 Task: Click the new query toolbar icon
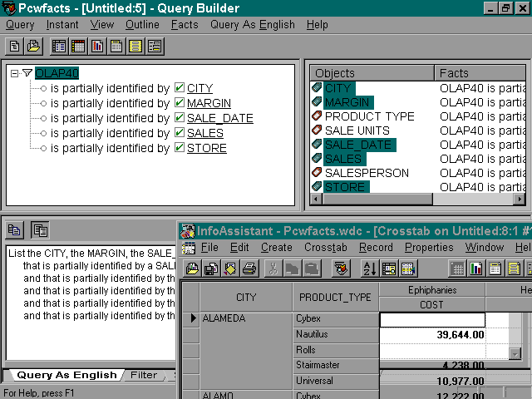tap(14, 46)
